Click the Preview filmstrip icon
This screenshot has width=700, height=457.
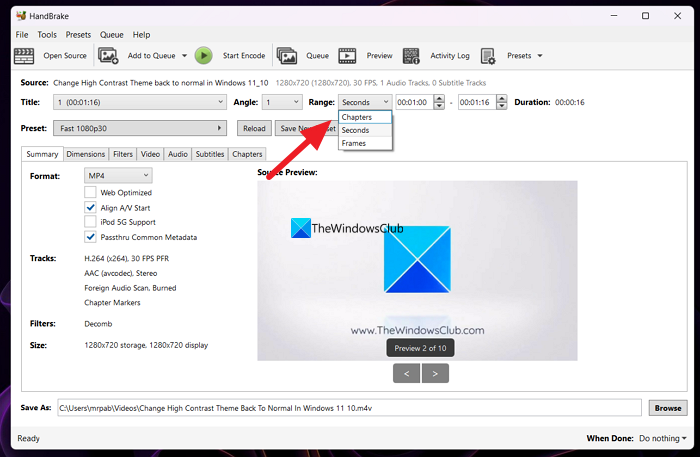(347, 56)
